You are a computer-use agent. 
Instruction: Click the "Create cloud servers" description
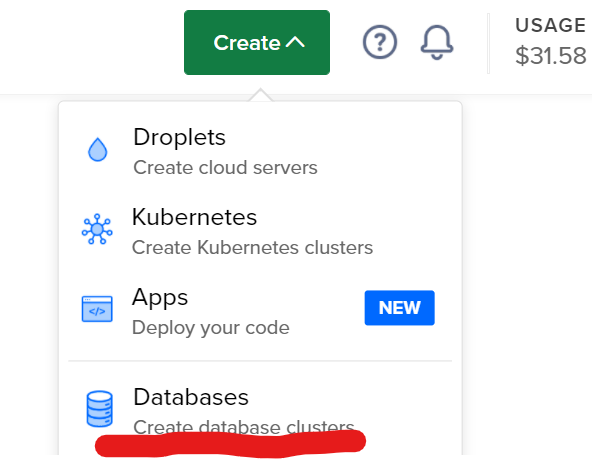pyautogui.click(x=225, y=168)
